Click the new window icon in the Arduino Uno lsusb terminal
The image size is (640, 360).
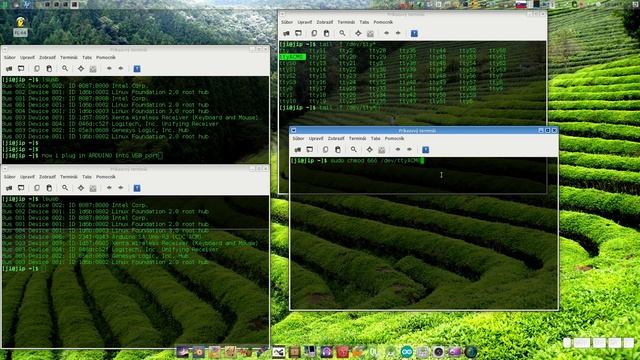[x=9, y=188]
